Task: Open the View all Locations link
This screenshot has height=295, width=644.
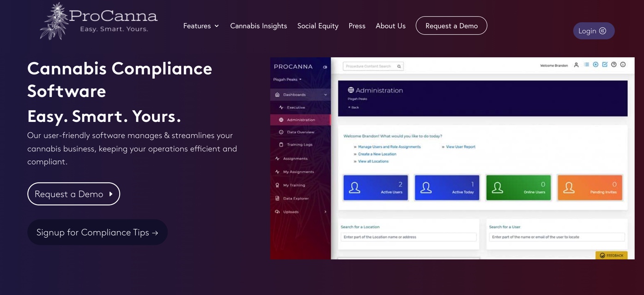Action: (x=373, y=162)
